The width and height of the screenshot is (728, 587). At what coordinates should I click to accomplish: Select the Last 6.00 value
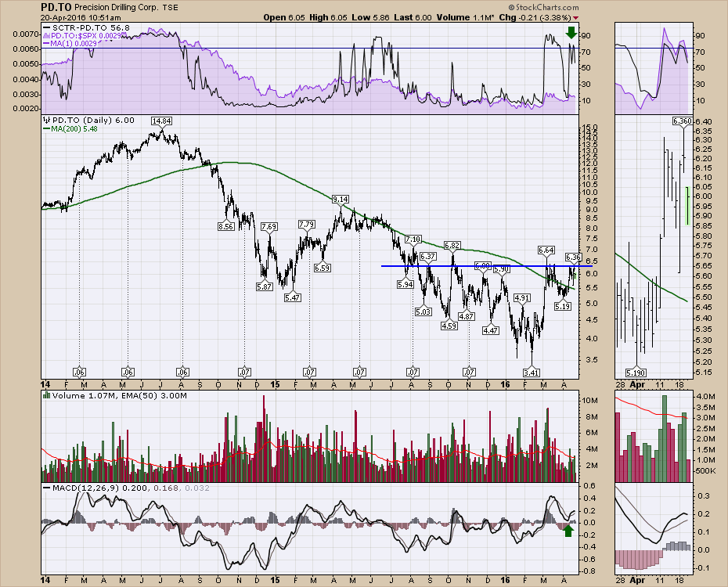413,18
